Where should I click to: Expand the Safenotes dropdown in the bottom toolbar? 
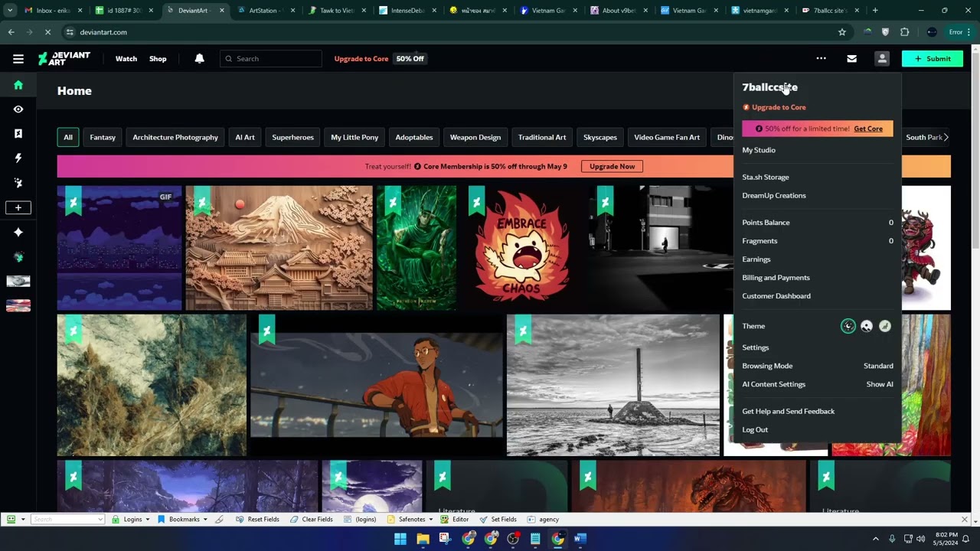[x=430, y=519]
